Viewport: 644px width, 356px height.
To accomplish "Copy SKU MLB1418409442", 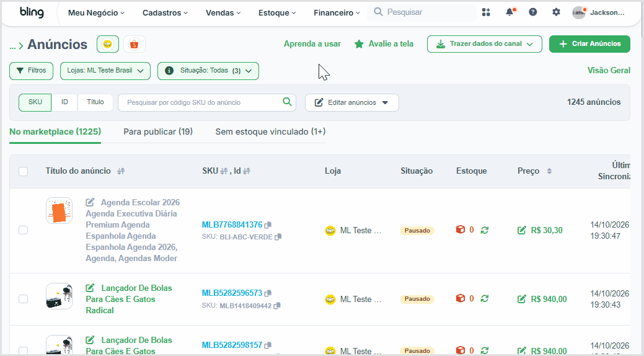I will click(x=277, y=305).
